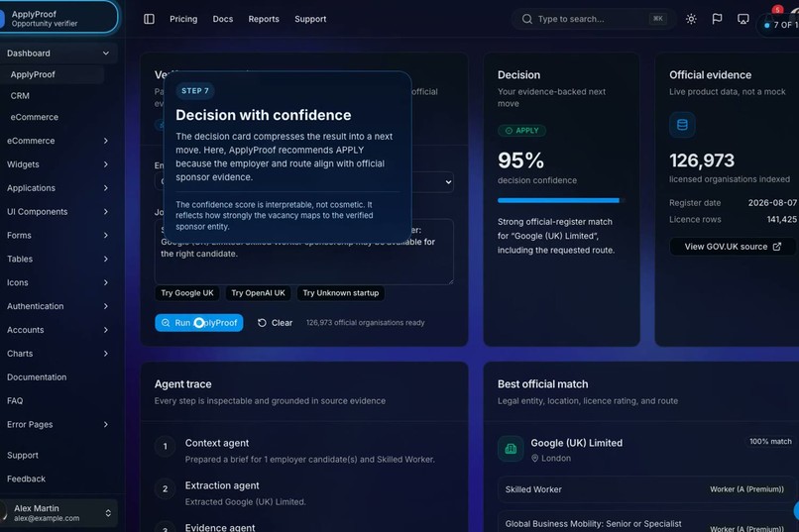Viewport: 799px width, 532px height.
Task: Open the employer select dropdown arrow
Action: point(448,181)
